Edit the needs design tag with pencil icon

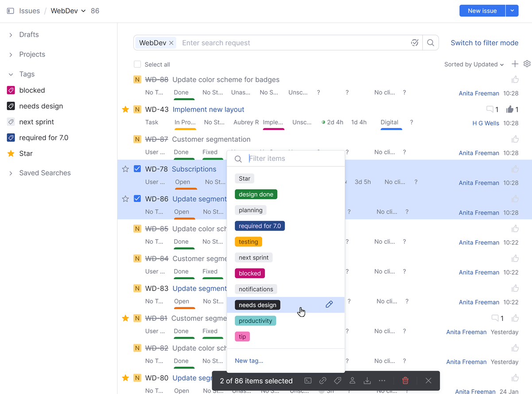pos(329,304)
